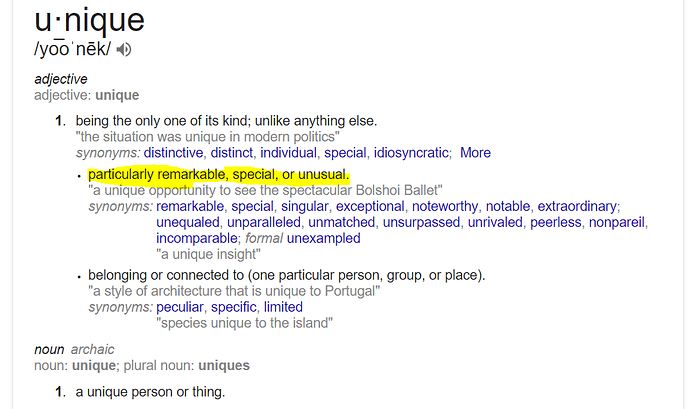Screen dimensions: 690x409
Task: Expand synonyms with the More link
Action: 475,153
